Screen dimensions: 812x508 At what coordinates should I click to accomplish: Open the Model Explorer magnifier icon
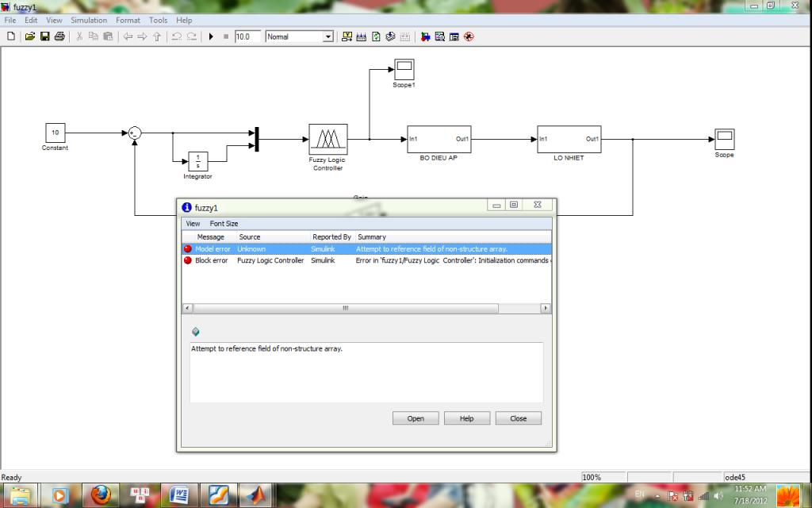tap(439, 37)
